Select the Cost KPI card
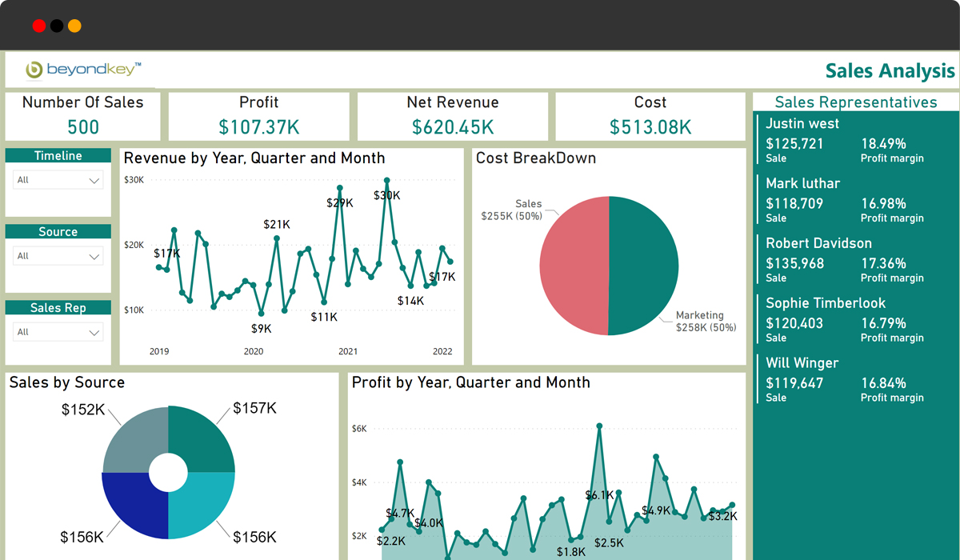 point(650,116)
